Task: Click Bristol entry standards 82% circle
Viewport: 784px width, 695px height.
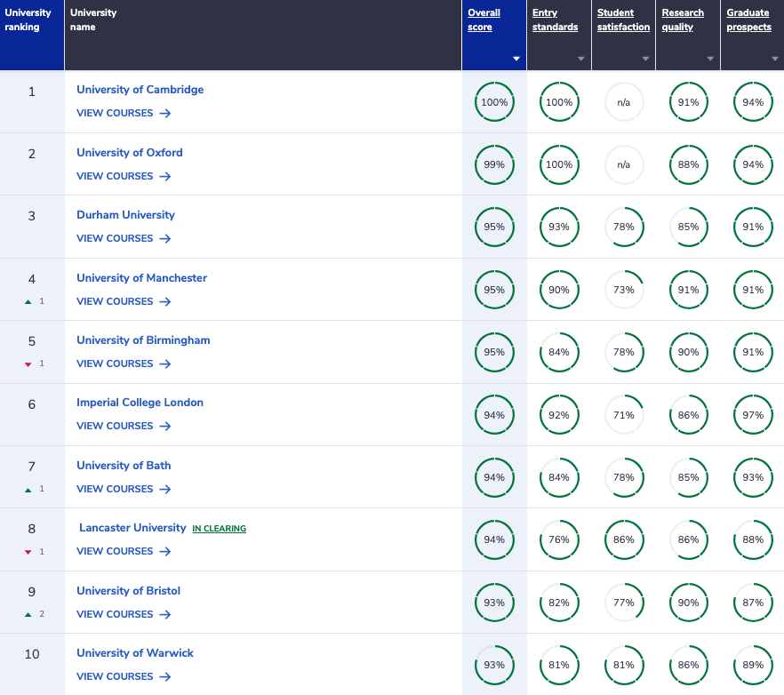Action: (559, 603)
